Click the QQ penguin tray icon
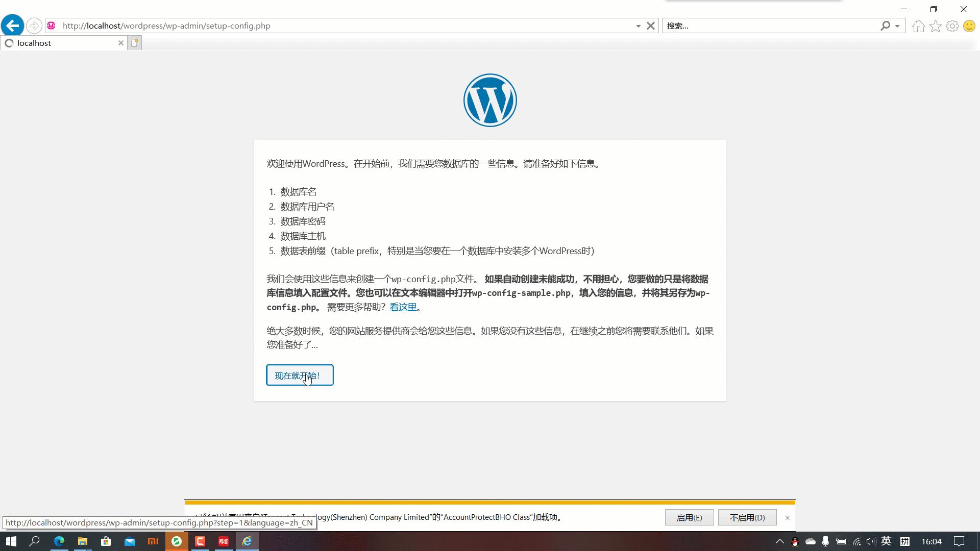This screenshot has height=551, width=980. click(795, 542)
